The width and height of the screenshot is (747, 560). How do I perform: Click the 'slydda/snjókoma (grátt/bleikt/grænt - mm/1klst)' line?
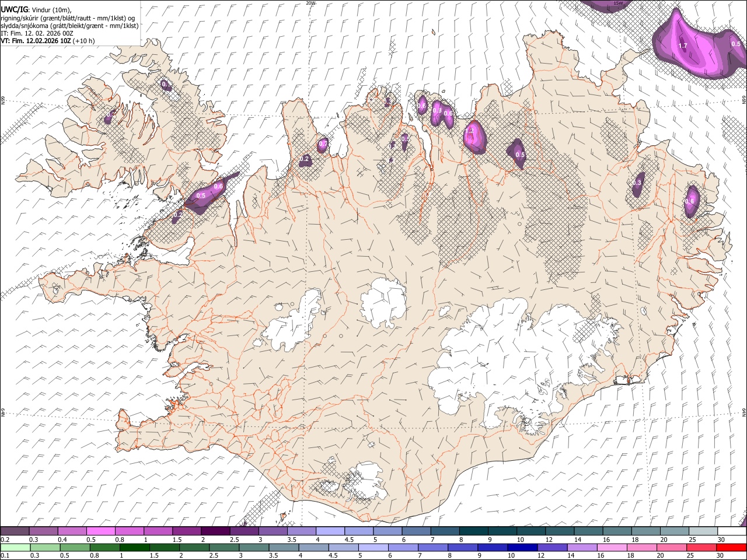(69, 26)
